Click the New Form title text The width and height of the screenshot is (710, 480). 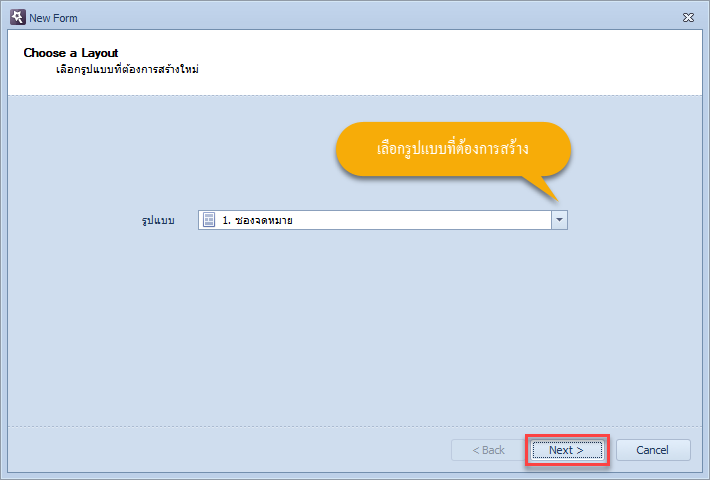[53, 18]
